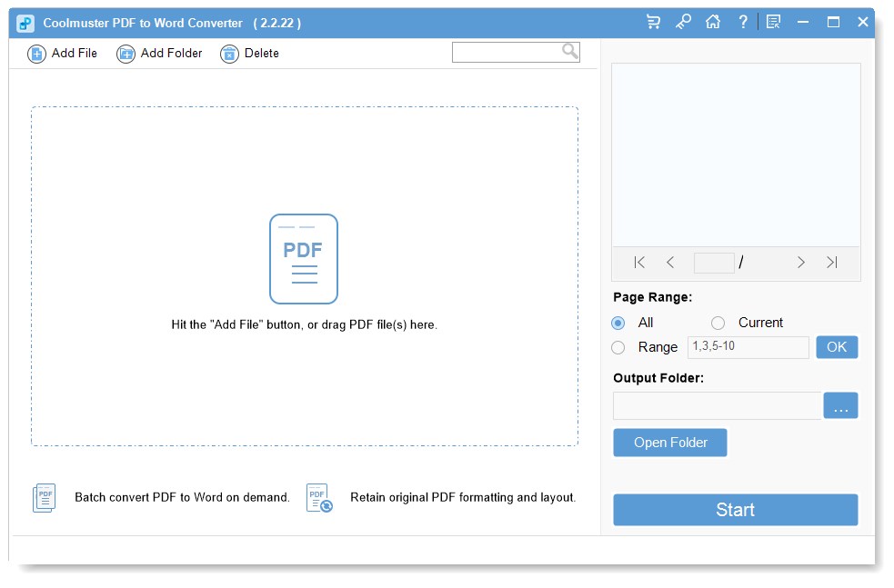894x588 pixels.
Task: Click the registration key icon
Action: click(683, 22)
